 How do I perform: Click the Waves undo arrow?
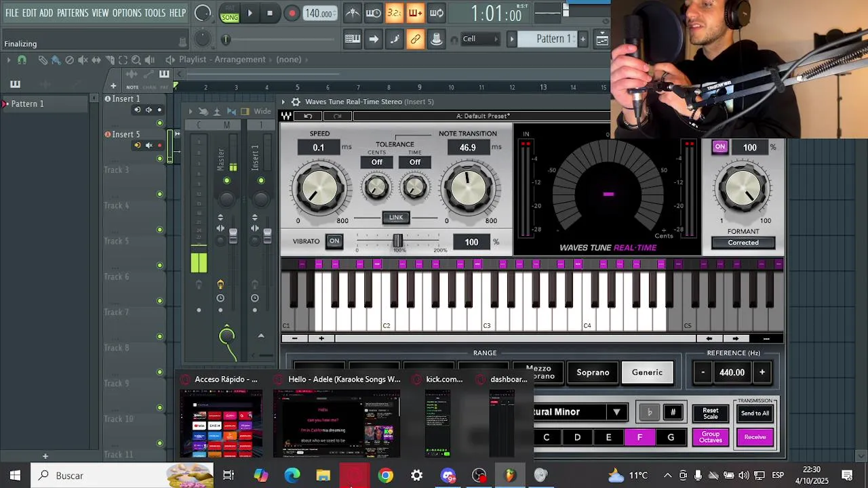pos(308,116)
